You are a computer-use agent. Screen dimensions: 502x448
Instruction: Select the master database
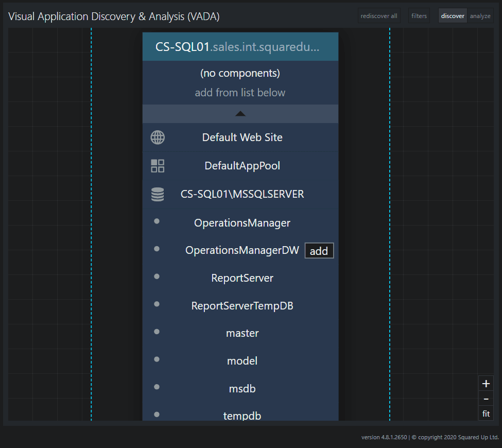(x=240, y=333)
